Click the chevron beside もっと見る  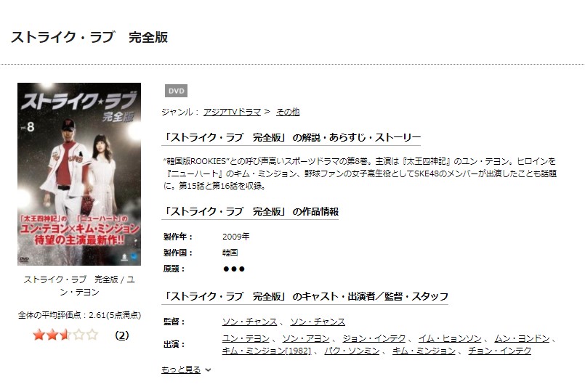click(x=208, y=370)
